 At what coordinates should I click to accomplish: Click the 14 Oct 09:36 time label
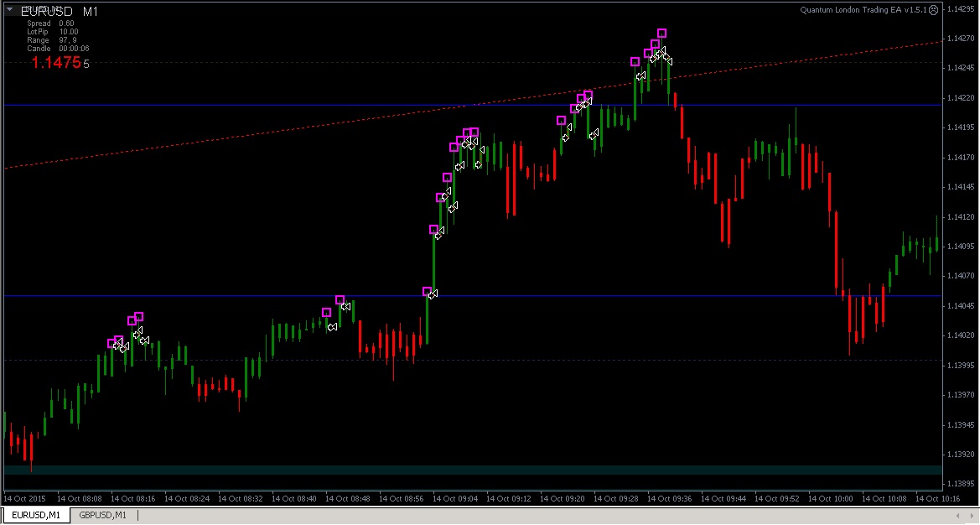coord(669,499)
